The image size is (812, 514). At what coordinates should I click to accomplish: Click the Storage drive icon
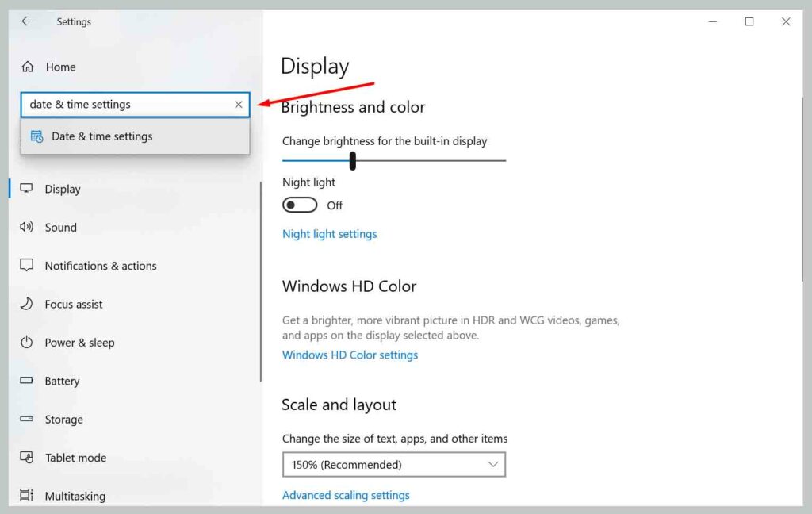pyautogui.click(x=27, y=420)
